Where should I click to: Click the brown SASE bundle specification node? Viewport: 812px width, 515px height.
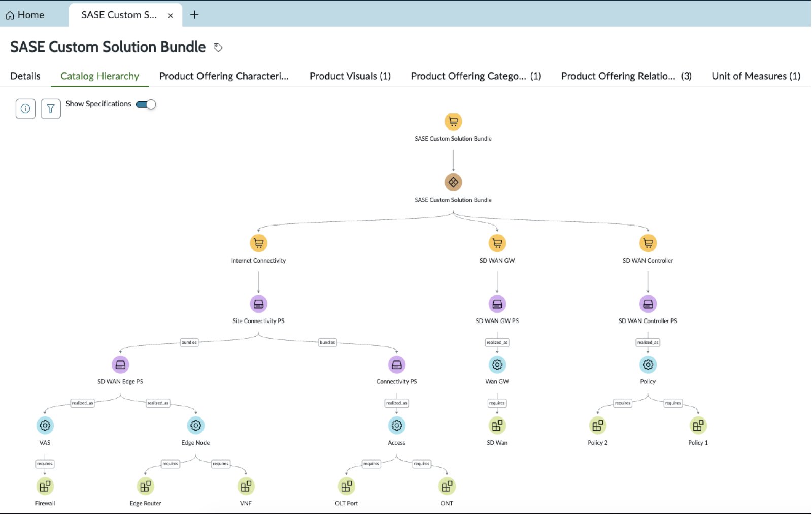tap(453, 182)
